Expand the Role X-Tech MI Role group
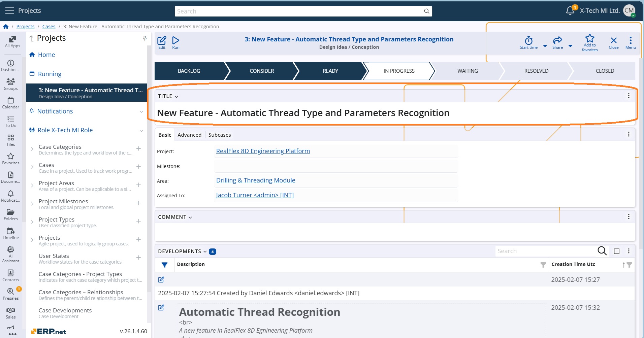The height and width of the screenshot is (338, 644). click(x=141, y=131)
